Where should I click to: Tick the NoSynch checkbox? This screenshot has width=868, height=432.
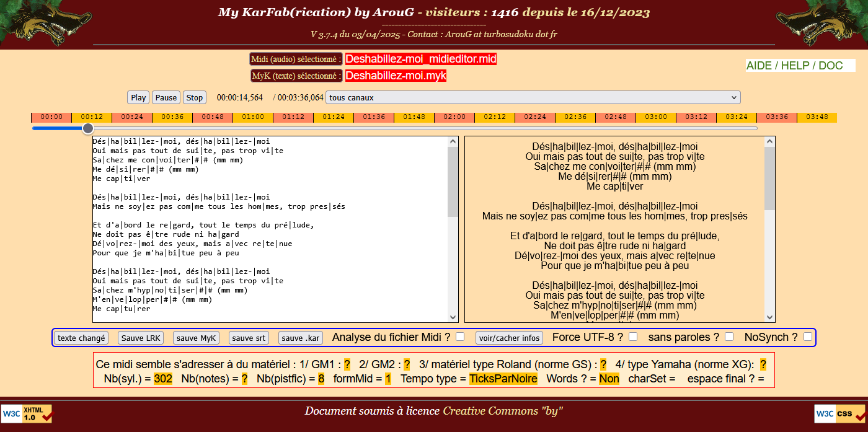pyautogui.click(x=807, y=337)
